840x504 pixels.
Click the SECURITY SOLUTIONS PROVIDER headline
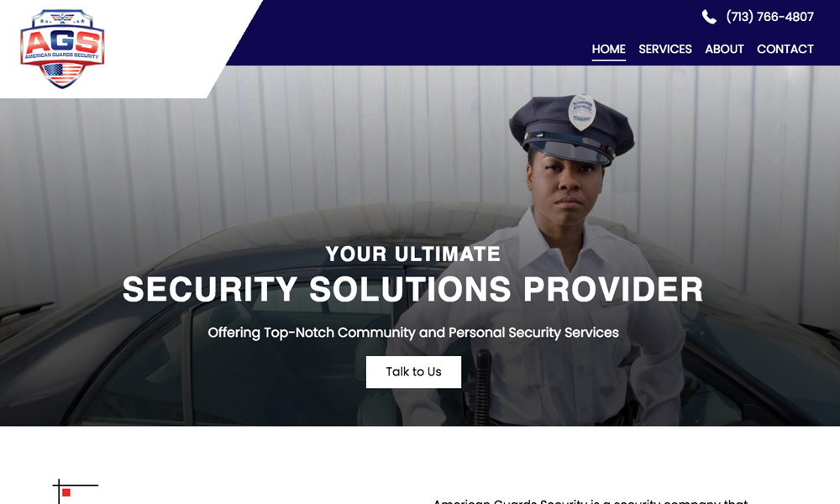tap(412, 289)
